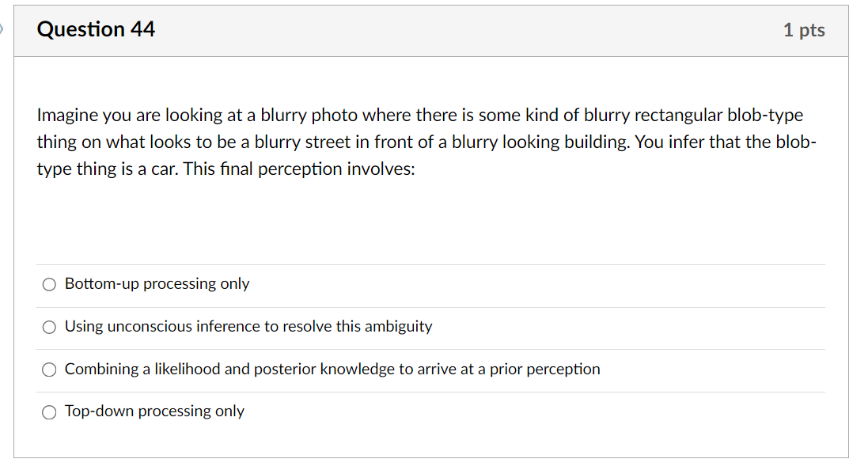Choose the unconscious inference radio button
Screen dimensions: 868x474
pyautogui.click(x=50, y=327)
